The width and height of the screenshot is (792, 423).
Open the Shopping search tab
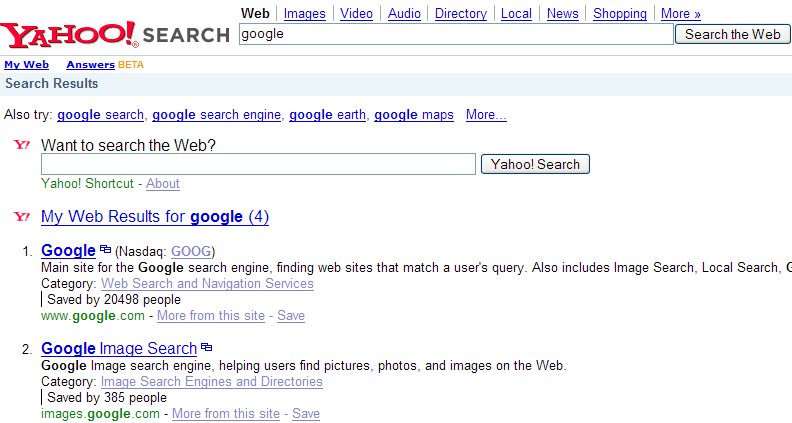coord(620,14)
